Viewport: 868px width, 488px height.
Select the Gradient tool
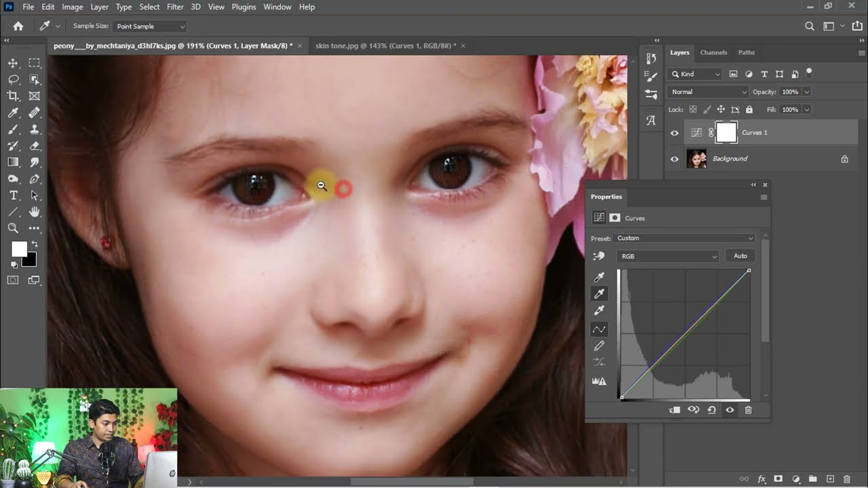coord(13,163)
